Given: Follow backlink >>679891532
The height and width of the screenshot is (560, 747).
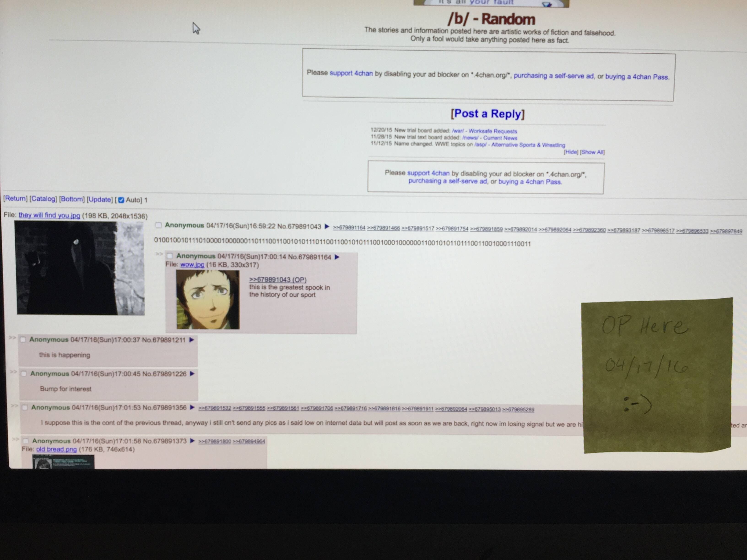Looking at the screenshot, I should point(215,408).
